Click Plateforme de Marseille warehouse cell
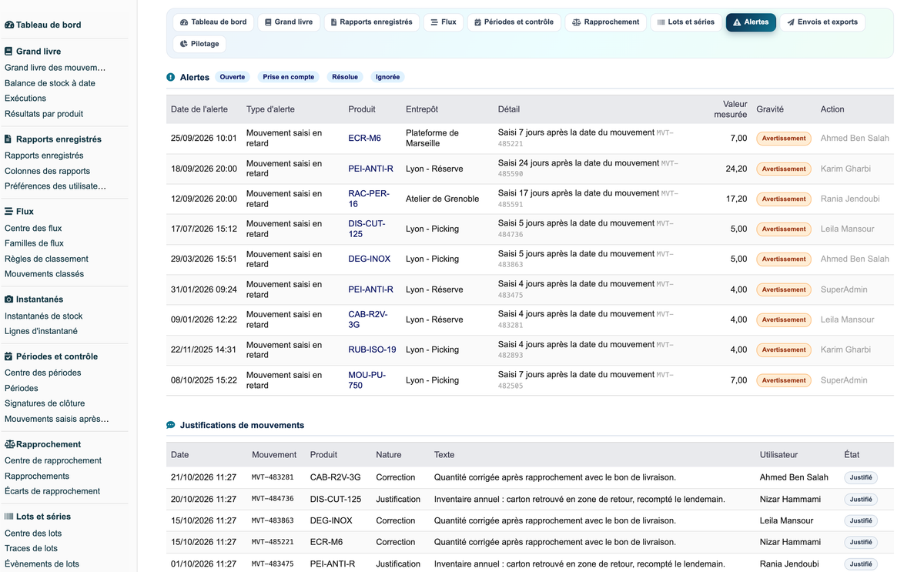924x572 pixels. coord(432,139)
